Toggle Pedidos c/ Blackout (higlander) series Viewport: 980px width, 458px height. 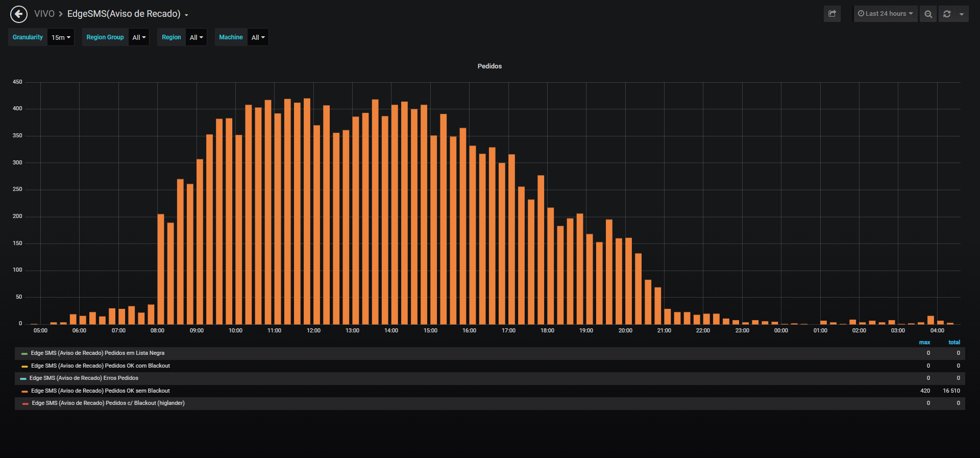pos(108,403)
